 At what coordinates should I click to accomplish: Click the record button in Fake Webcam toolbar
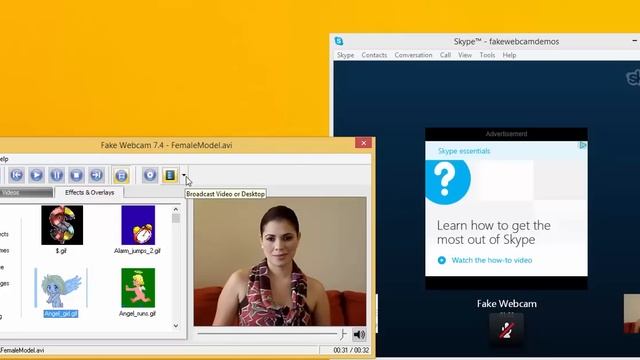click(x=150, y=175)
